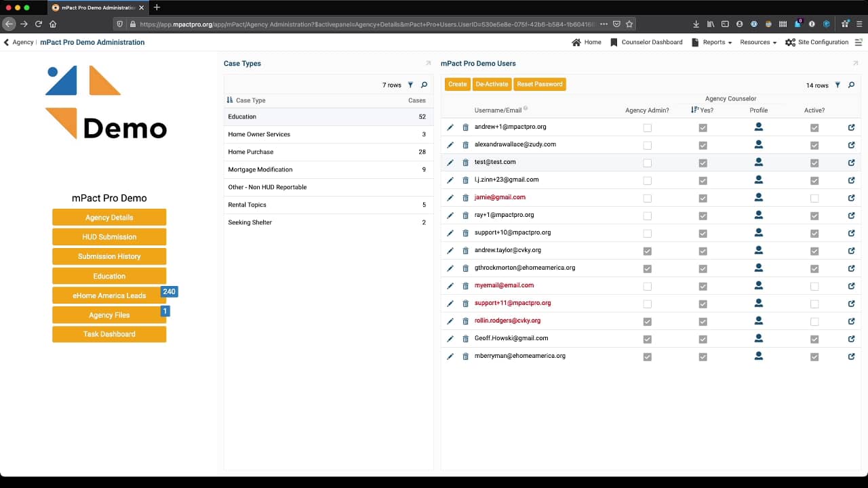Toggle Active checkbox for support+11@mpactpro.org
The height and width of the screenshot is (488, 868).
pos(814,304)
